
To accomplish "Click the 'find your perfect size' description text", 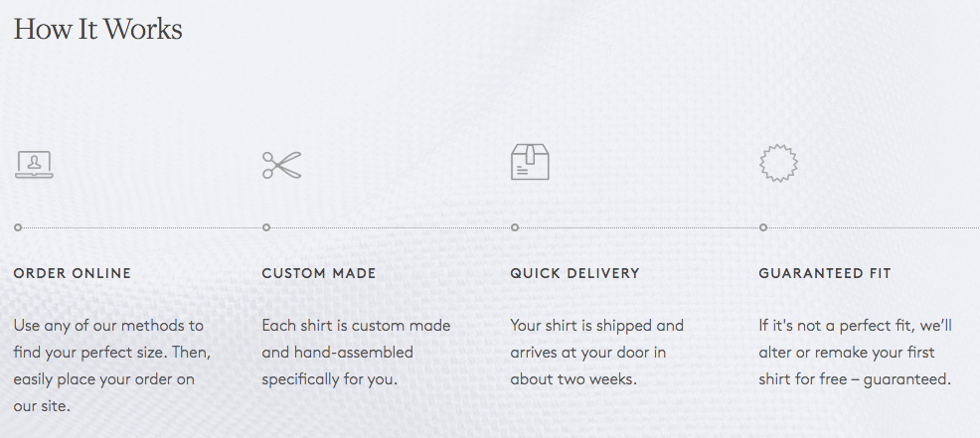I will pyautogui.click(x=111, y=352).
